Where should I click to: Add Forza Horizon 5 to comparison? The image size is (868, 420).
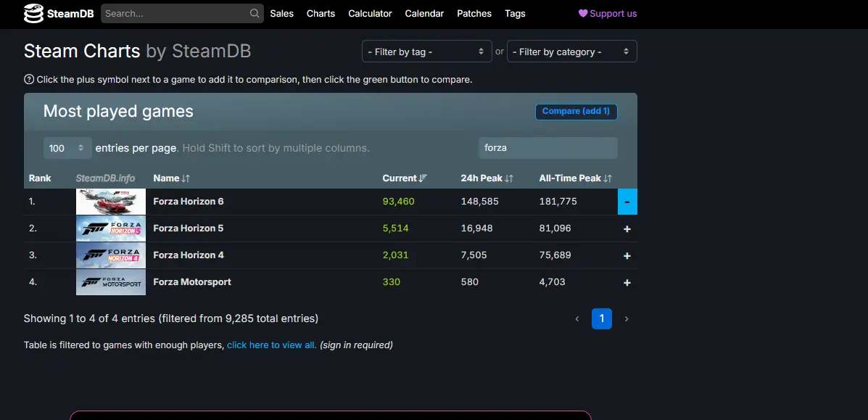(627, 228)
